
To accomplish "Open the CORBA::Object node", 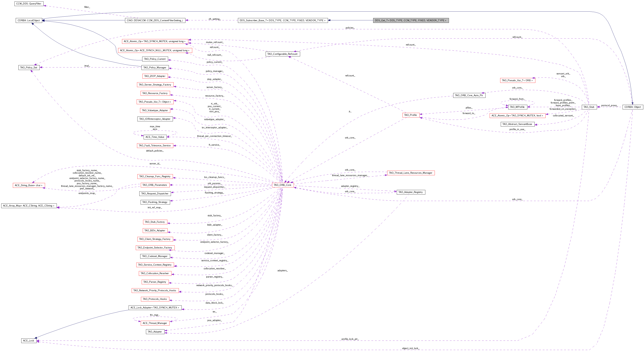I will [633, 107].
